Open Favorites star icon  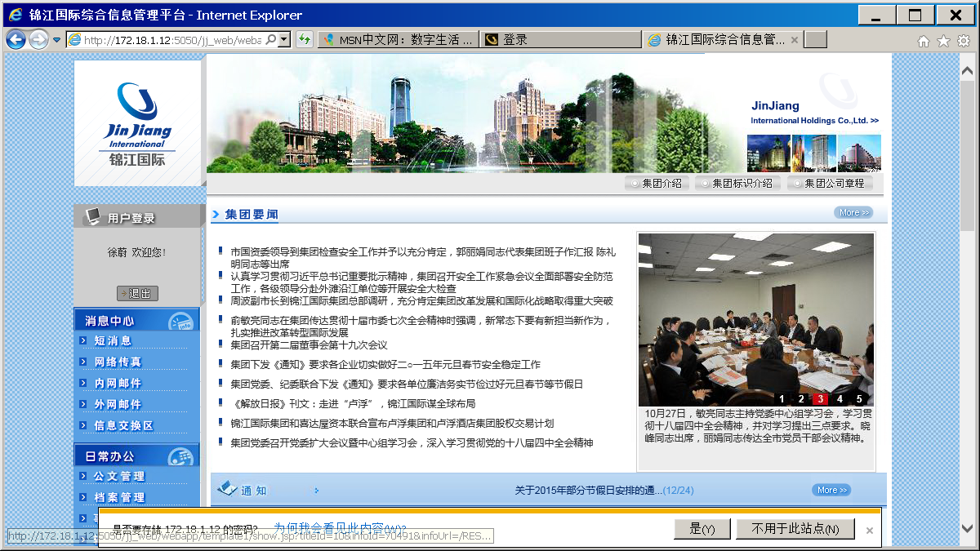coord(943,40)
